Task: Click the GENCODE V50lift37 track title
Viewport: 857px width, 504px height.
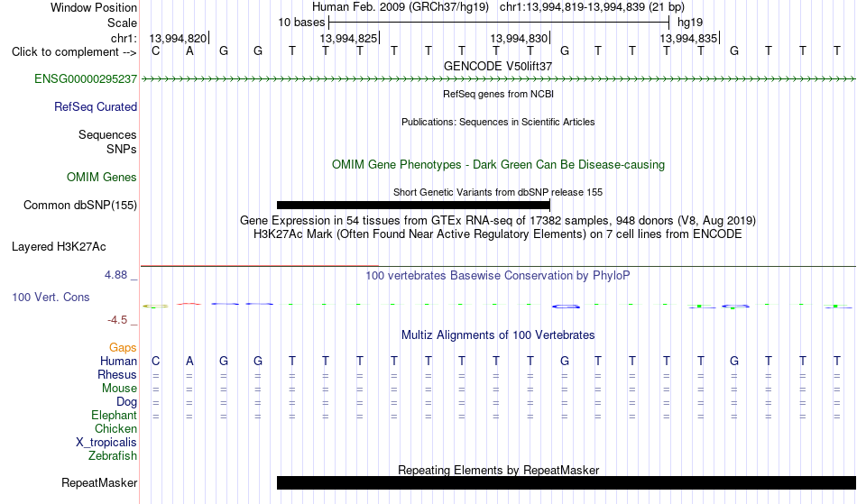Action: pos(498,66)
